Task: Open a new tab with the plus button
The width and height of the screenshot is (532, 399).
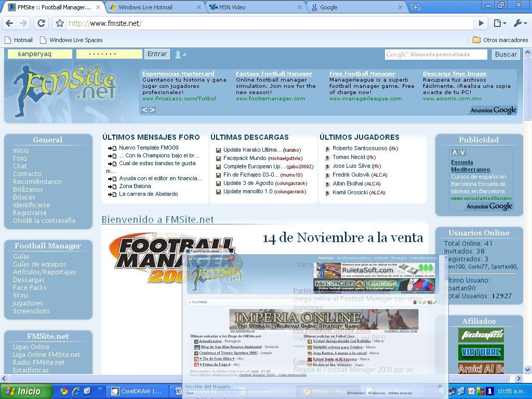Action: pos(415,7)
